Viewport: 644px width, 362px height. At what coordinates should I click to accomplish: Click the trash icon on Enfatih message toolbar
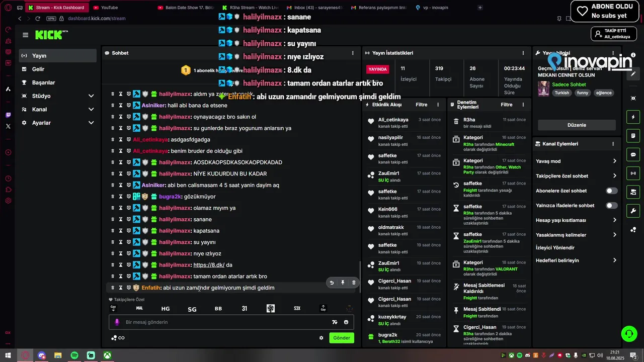pos(354,283)
